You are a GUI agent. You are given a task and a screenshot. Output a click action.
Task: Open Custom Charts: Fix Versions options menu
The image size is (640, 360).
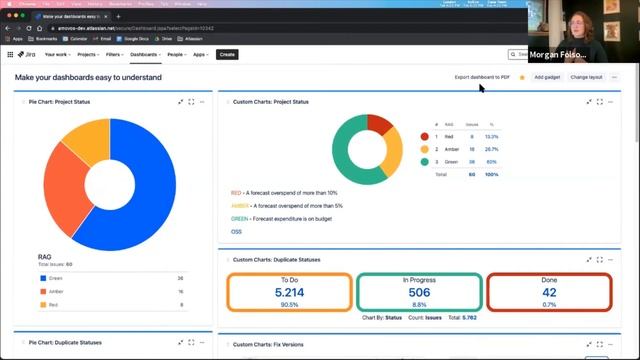pos(611,344)
